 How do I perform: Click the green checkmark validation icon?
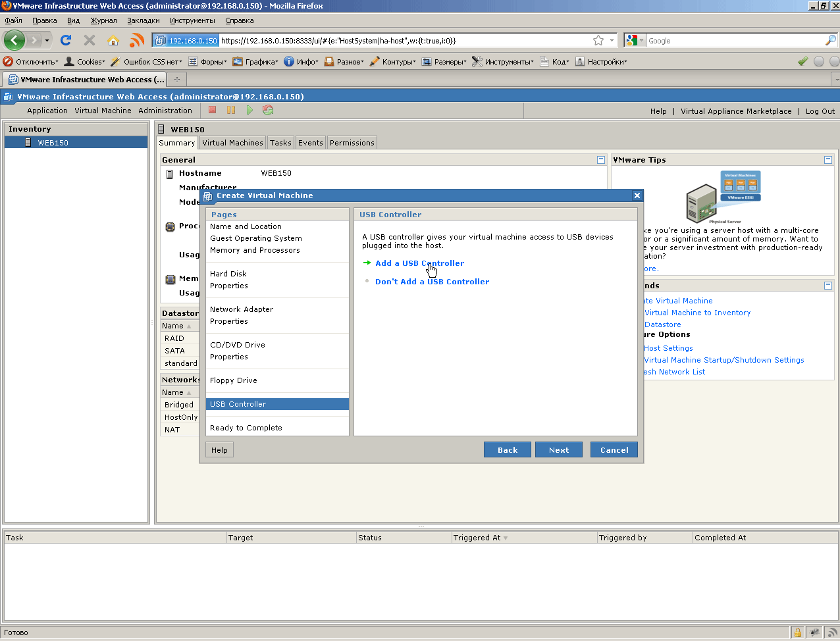tap(803, 61)
